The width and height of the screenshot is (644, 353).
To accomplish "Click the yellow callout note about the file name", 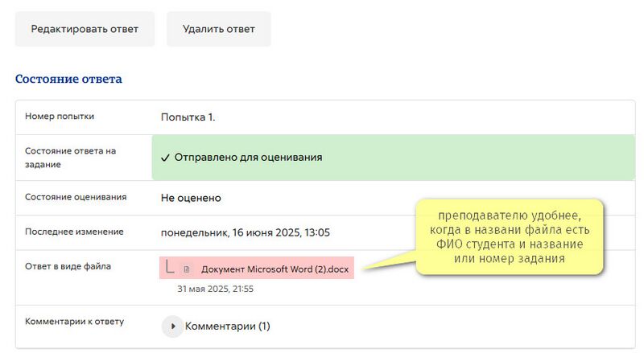I will point(510,237).
